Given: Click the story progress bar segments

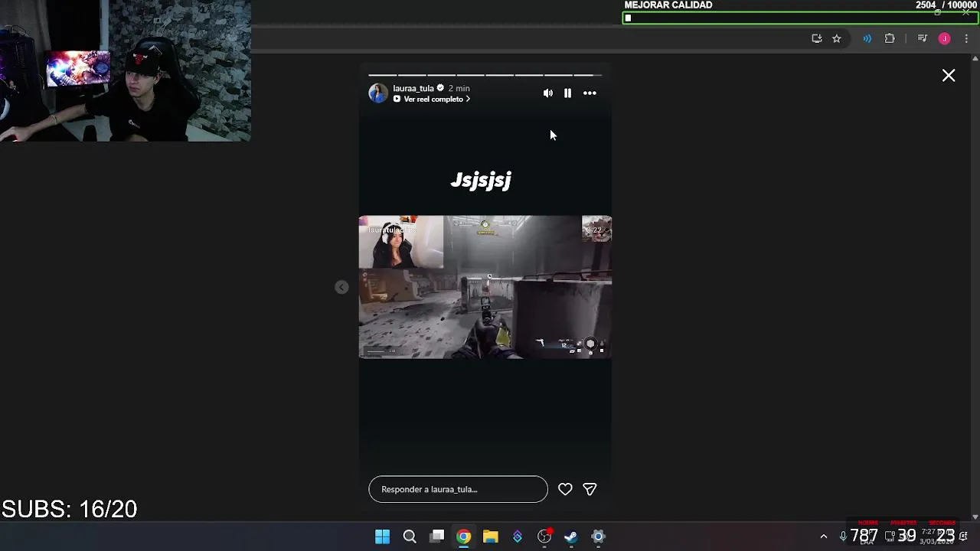Looking at the screenshot, I should pos(485,75).
